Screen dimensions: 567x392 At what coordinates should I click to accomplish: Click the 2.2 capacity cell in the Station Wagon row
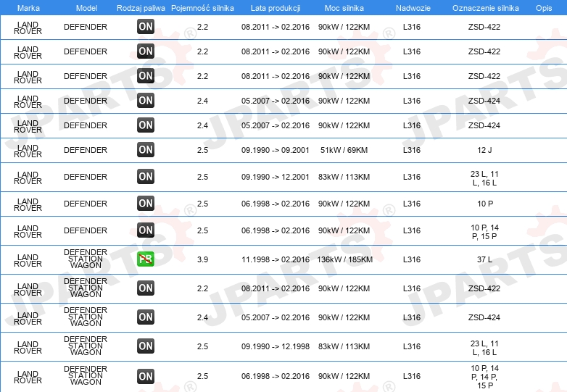click(x=202, y=288)
